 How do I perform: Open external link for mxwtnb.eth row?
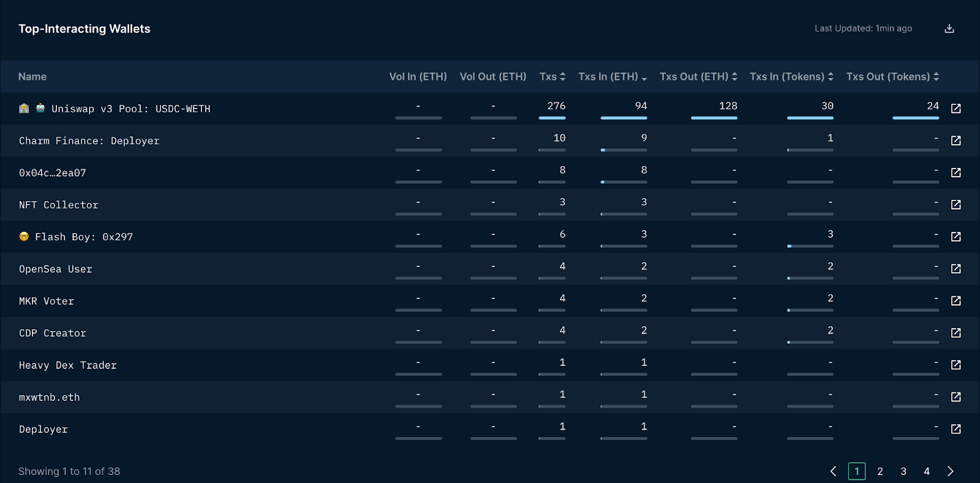956,397
